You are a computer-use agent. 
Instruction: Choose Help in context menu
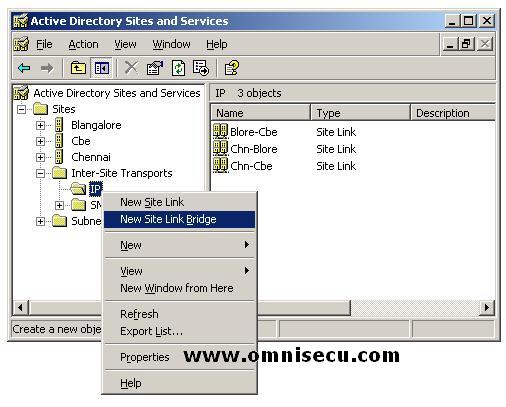click(180, 383)
